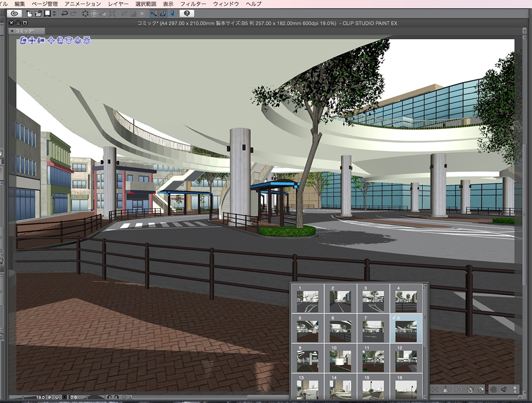Click the last 3D manipulator snap-move icon

[87, 41]
